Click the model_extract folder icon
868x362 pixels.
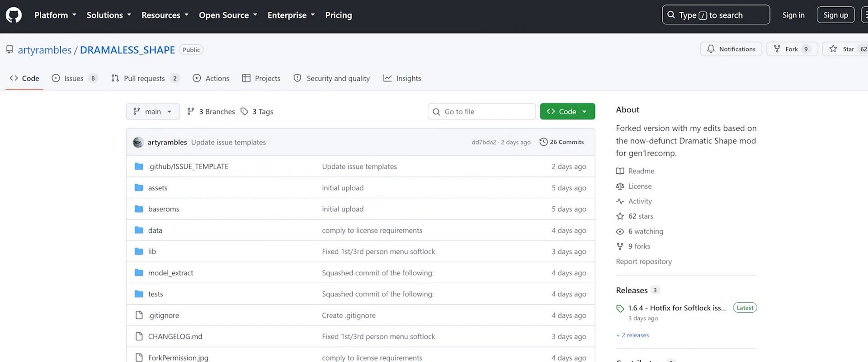pos(139,273)
